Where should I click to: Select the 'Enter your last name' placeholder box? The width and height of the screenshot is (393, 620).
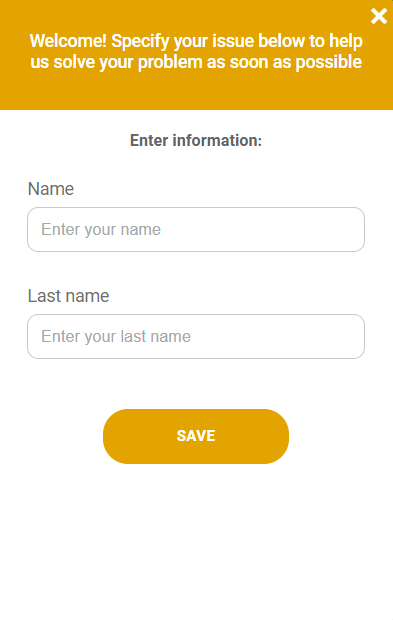pos(196,336)
